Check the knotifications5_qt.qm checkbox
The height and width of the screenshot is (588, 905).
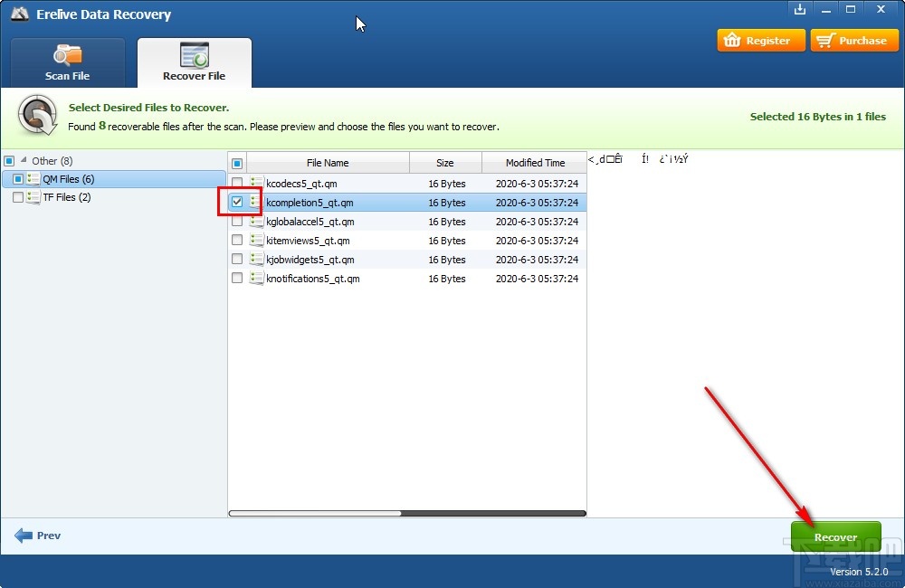(x=236, y=278)
